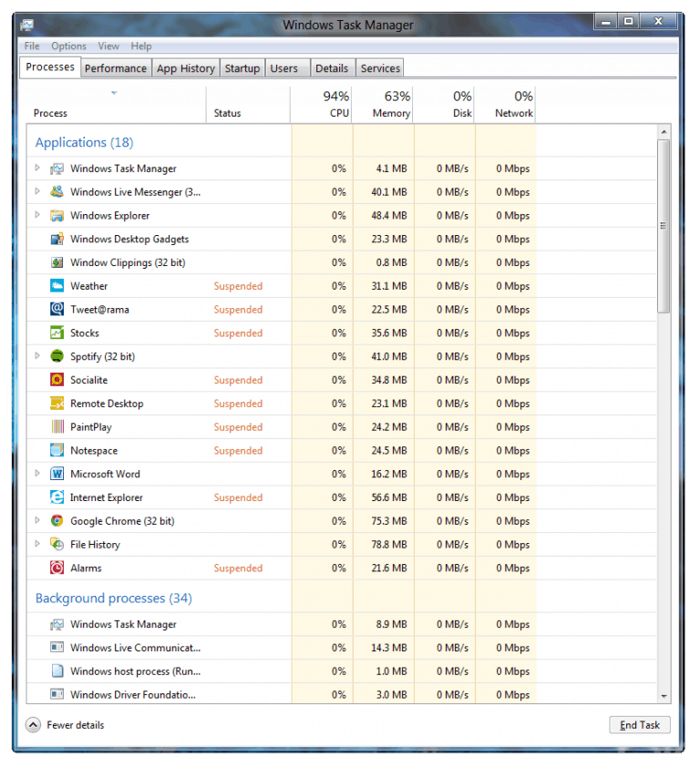
Task: Click the Spotify icon
Action: tap(57, 356)
